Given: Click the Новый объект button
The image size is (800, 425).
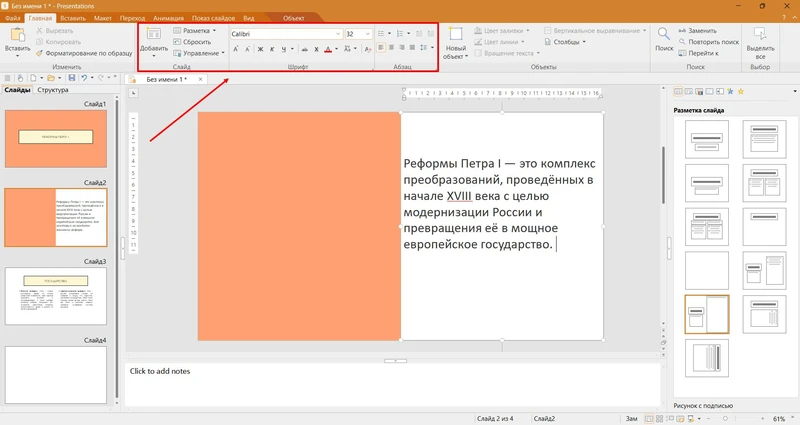Looking at the screenshot, I should [x=455, y=43].
